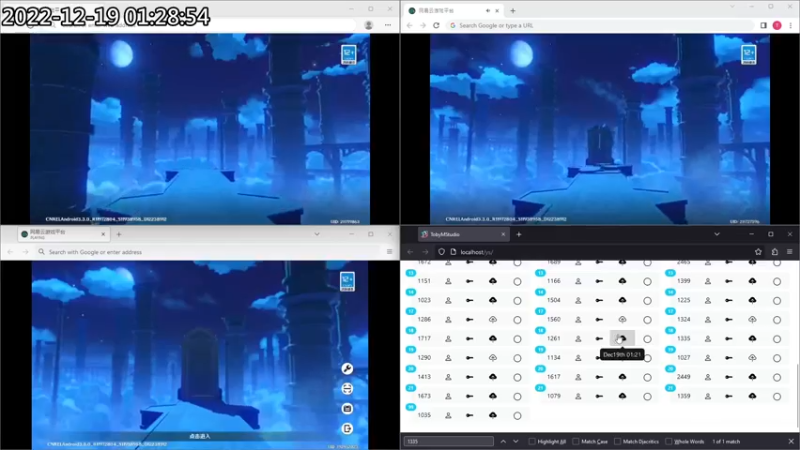800x450 pixels.
Task: Click the cloud icon in row 1166
Action: pyautogui.click(x=622, y=281)
